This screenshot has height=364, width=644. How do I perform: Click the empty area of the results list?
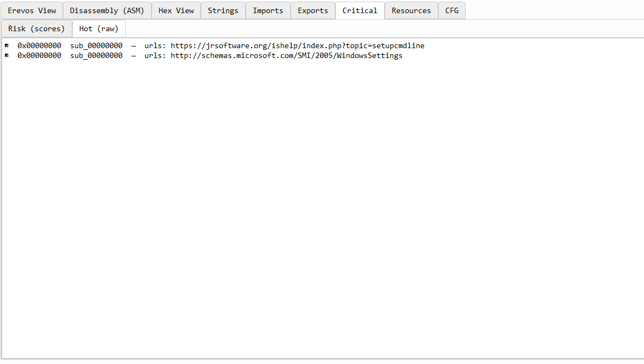coord(322,208)
